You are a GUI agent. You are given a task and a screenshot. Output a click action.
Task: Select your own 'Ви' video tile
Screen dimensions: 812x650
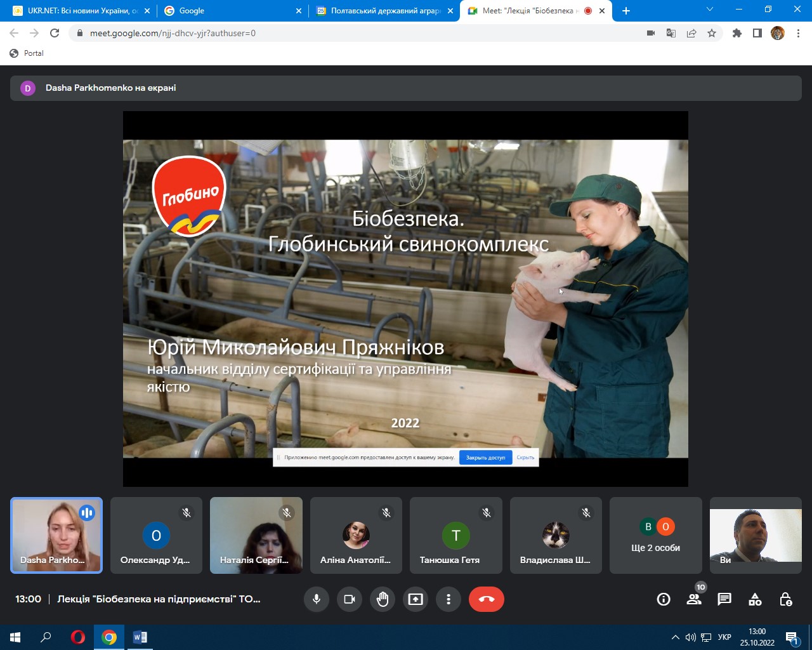pos(756,535)
